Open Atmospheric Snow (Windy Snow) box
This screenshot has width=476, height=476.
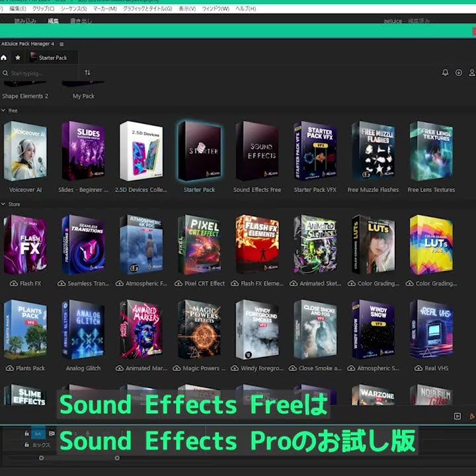pos(373,330)
